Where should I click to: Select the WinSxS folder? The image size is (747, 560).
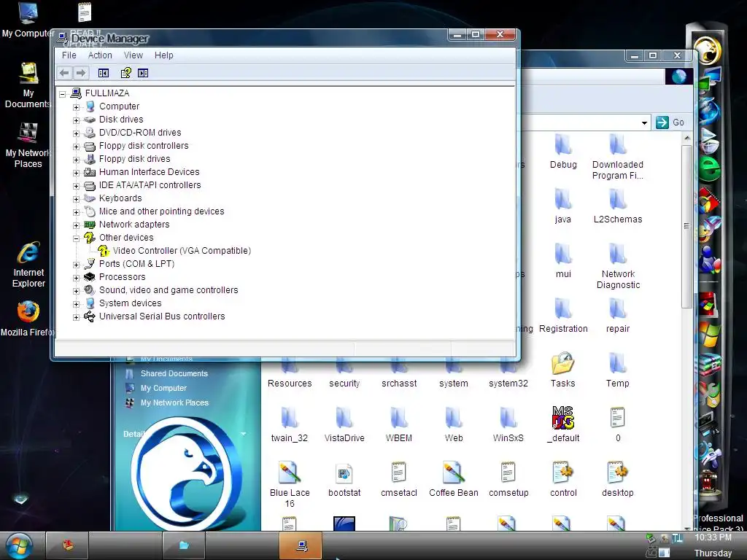tap(508, 424)
